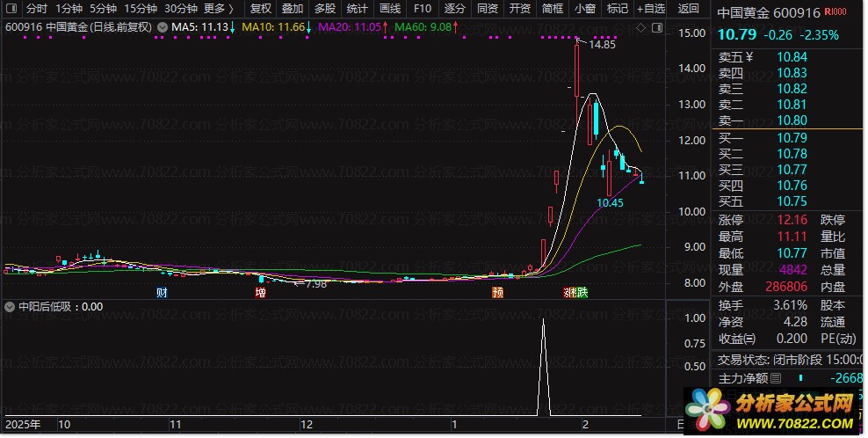Click the 财 financial report marker
The width and height of the screenshot is (868, 438).
(x=162, y=292)
